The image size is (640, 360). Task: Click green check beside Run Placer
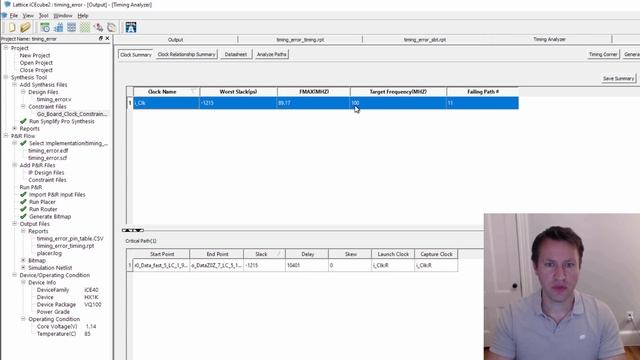(x=23, y=202)
